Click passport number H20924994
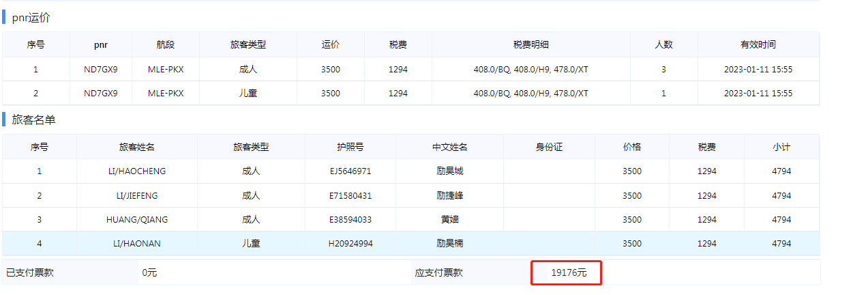 (x=350, y=243)
